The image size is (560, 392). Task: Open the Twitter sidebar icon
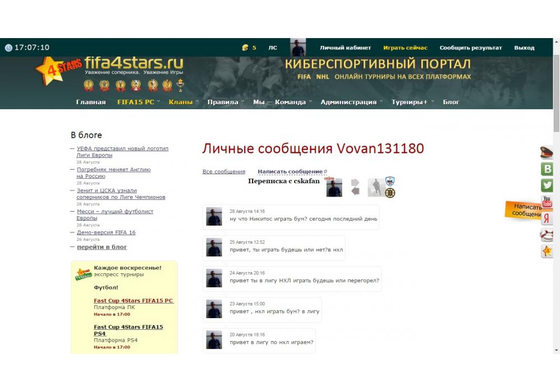click(547, 185)
